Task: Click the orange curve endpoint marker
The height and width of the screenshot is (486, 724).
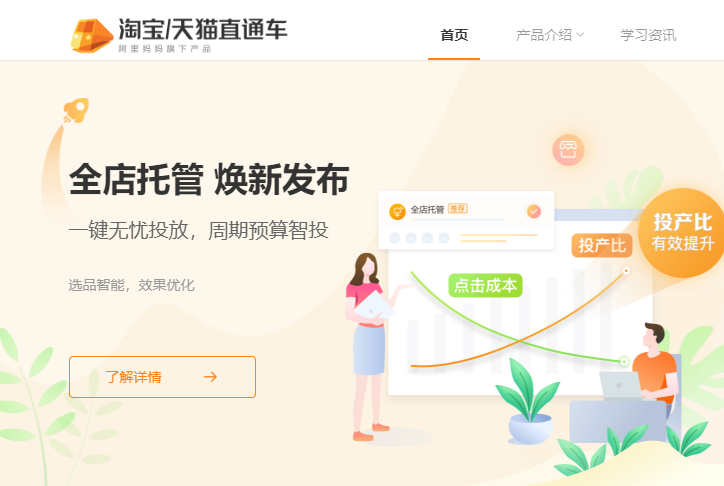Action: tap(626, 271)
